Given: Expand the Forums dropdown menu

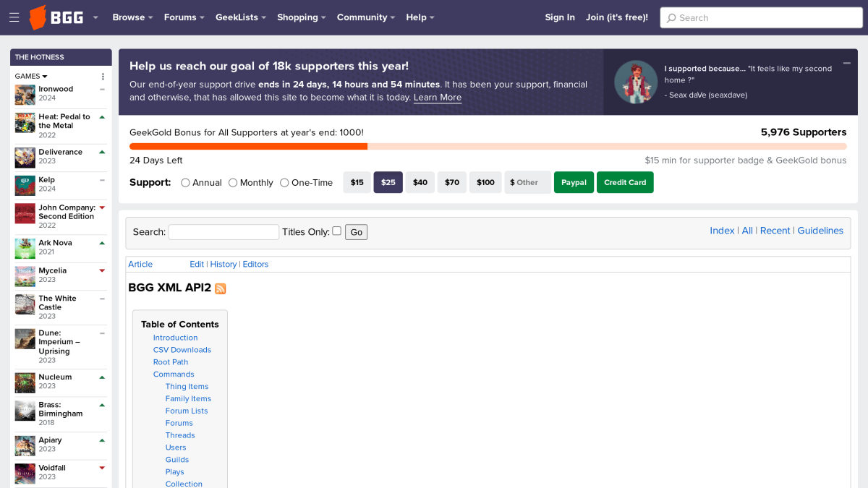Looking at the screenshot, I should (184, 17).
